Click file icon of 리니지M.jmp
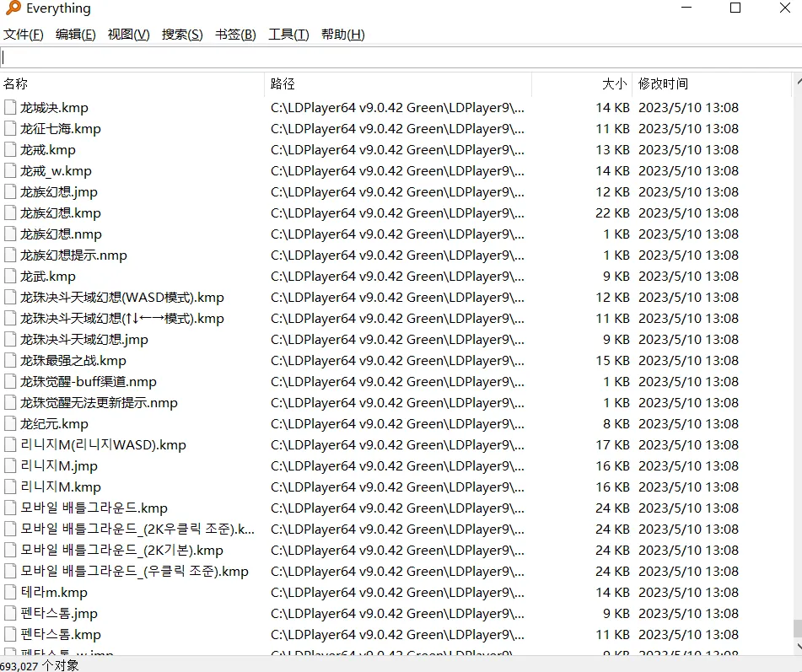 pos(10,466)
